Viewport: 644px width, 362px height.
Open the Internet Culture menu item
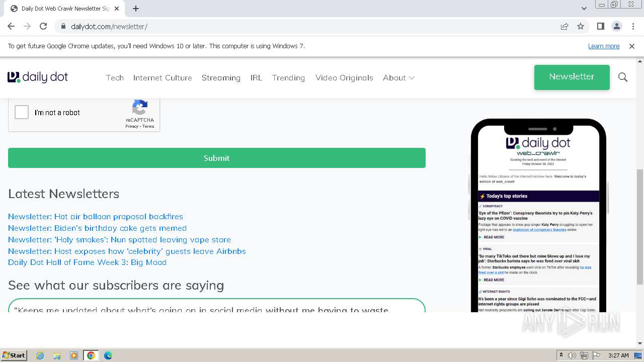click(163, 77)
